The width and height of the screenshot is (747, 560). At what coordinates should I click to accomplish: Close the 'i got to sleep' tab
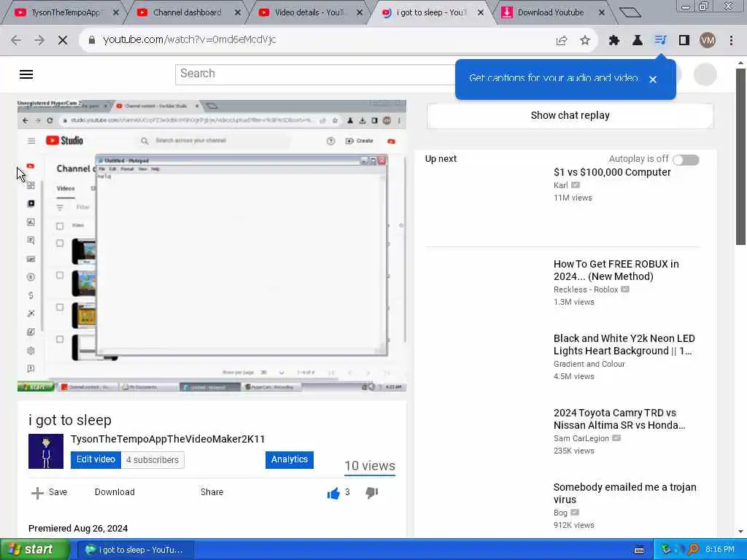pos(480,12)
